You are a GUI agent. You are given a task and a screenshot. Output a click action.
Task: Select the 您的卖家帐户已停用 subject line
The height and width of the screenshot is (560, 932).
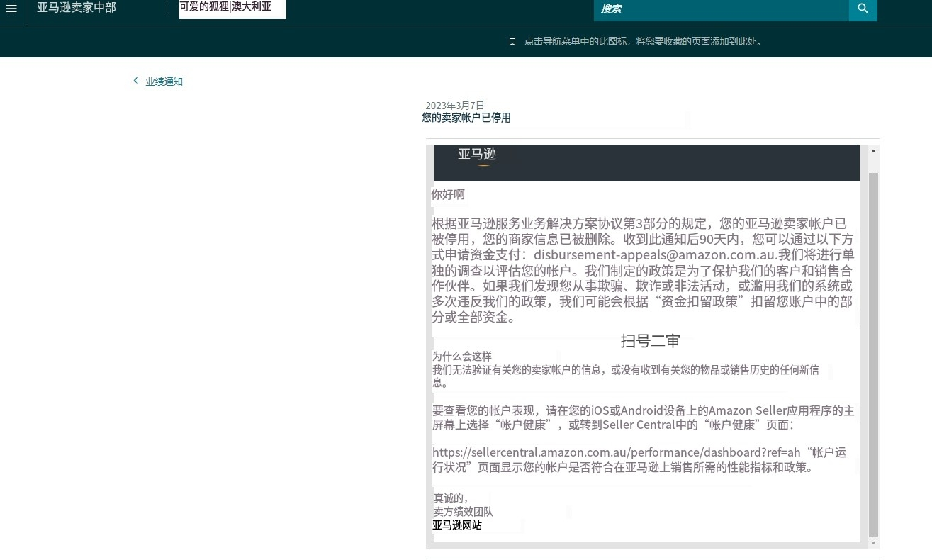pyautogui.click(x=466, y=118)
